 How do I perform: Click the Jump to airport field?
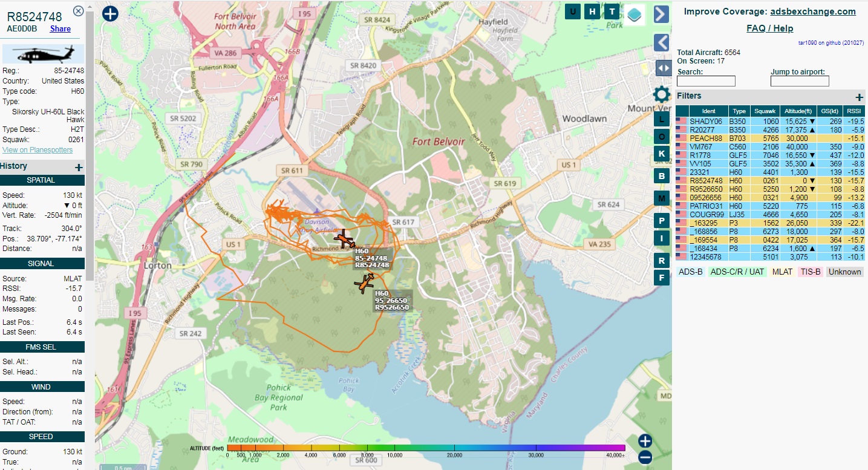pos(800,81)
